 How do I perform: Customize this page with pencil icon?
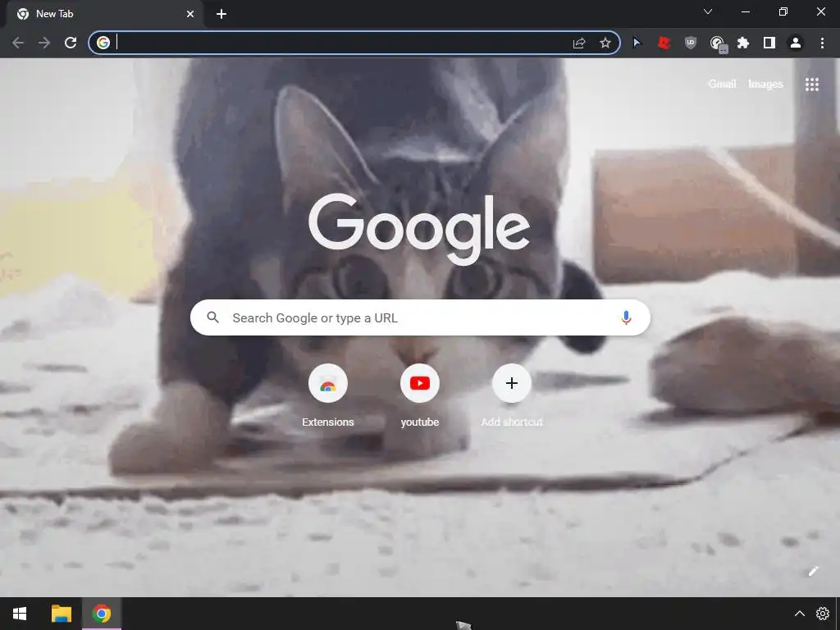pos(813,571)
